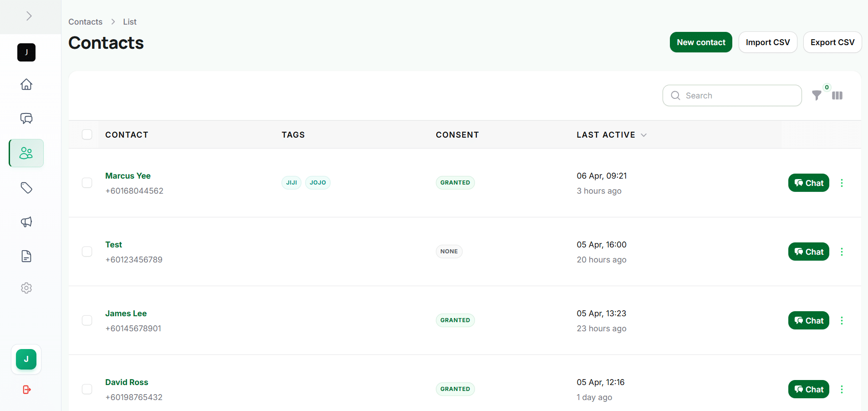The width and height of the screenshot is (868, 411).
Task: Open the conversations chat-bubble sidebar icon
Action: pos(26,118)
